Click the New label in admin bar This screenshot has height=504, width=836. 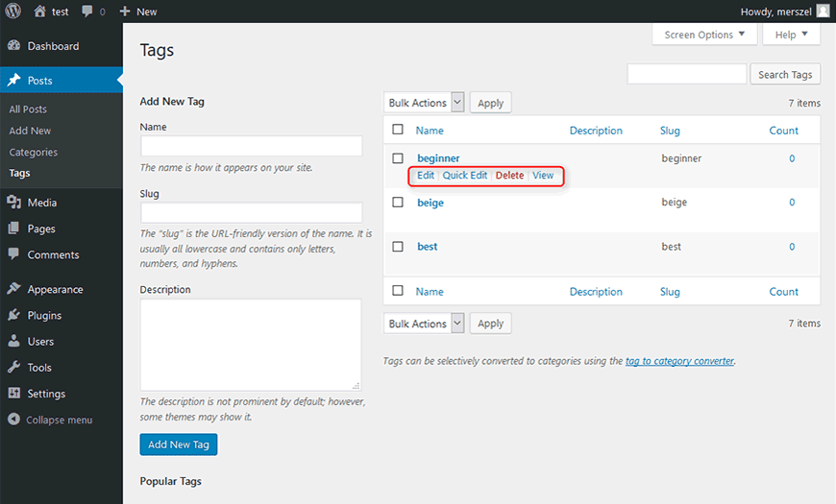pyautogui.click(x=147, y=12)
